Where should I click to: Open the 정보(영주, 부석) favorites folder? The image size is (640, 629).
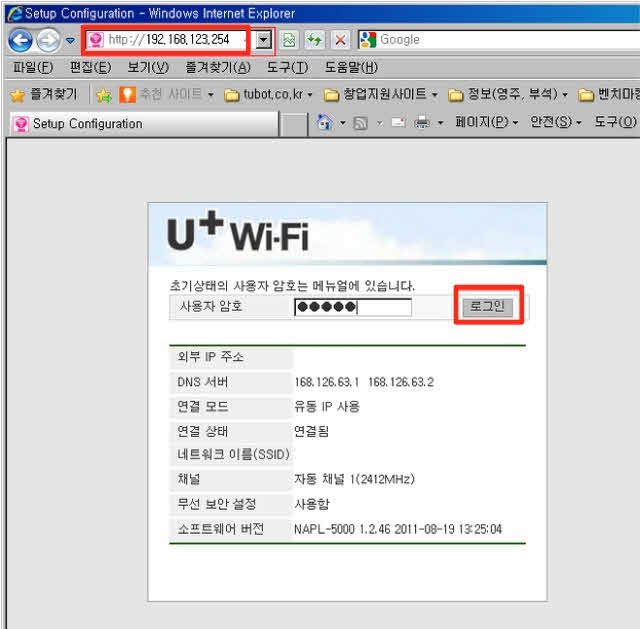click(508, 95)
